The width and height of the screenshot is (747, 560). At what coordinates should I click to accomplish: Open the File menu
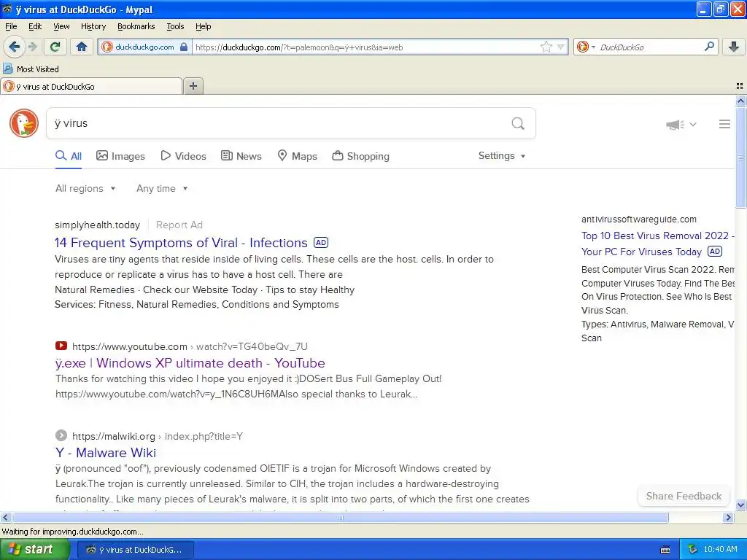[x=11, y=27]
